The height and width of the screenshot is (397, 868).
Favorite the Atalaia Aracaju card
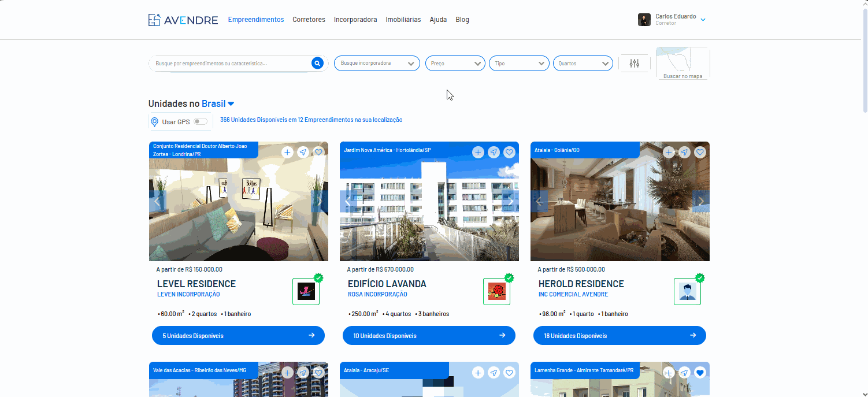(509, 373)
